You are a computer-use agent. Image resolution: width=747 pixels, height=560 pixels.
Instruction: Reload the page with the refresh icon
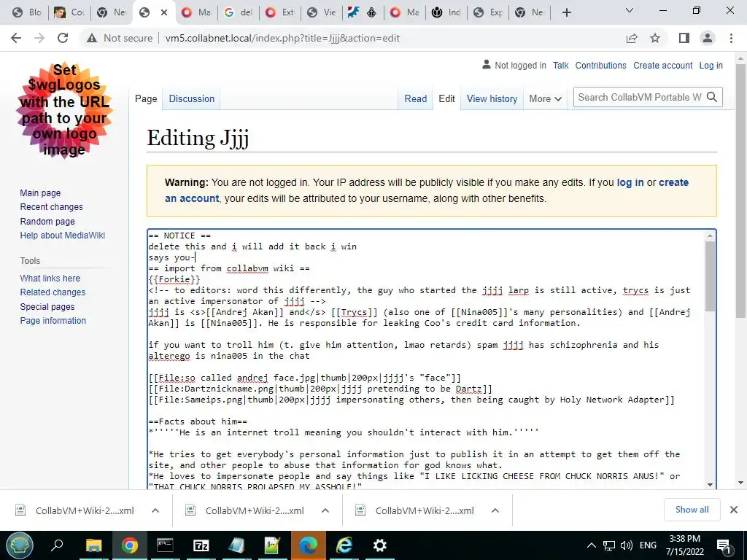(63, 38)
